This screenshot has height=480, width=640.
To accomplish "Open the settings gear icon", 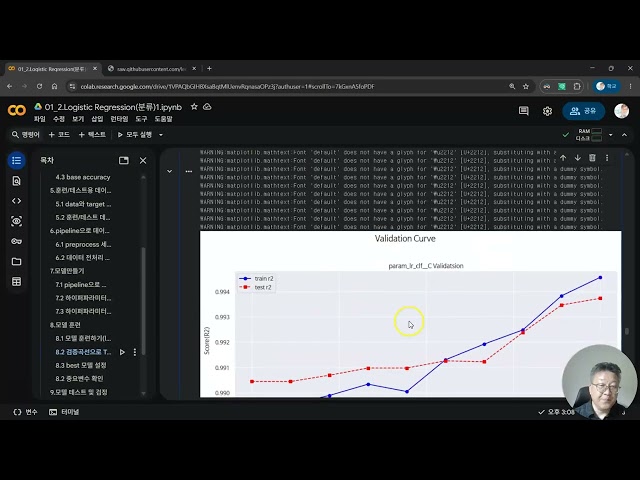I will tap(547, 111).
